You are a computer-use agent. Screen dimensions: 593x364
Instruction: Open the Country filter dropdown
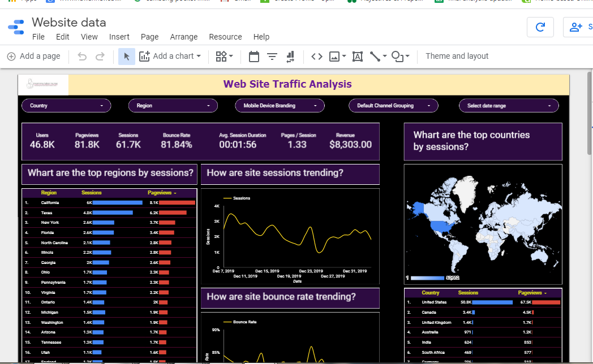tap(66, 106)
